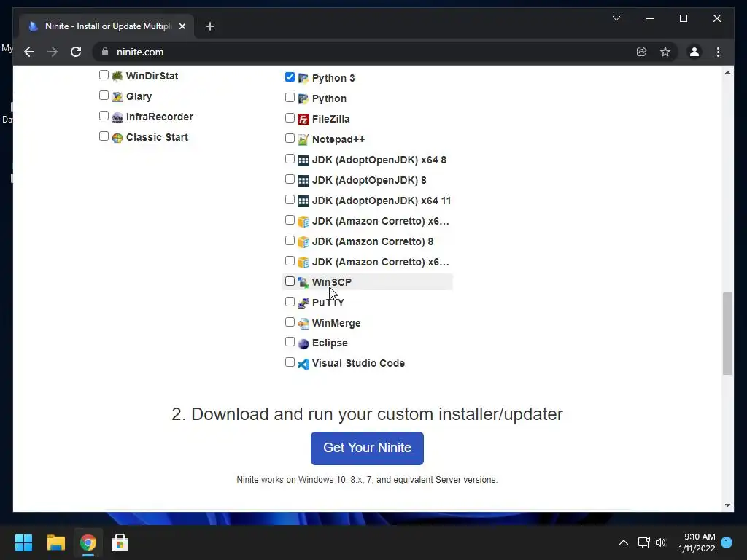747x560 pixels.
Task: Click the Notepad++ icon
Action: pos(303,139)
